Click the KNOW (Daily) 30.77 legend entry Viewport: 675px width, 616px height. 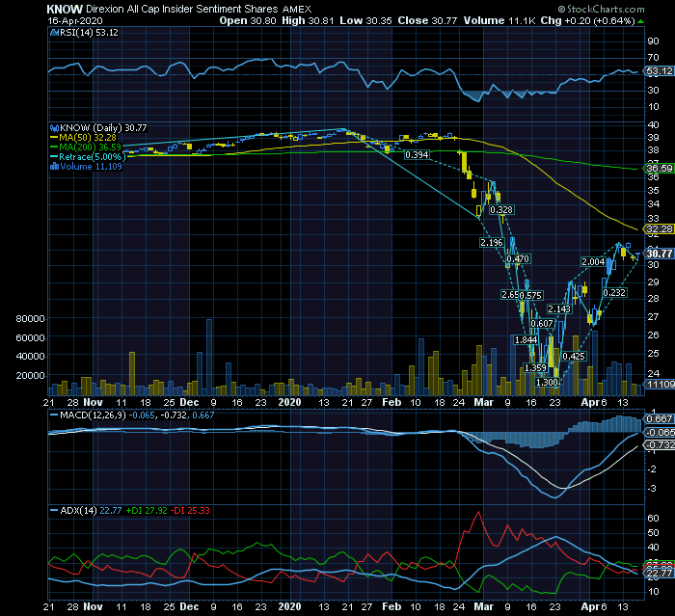tap(103, 128)
